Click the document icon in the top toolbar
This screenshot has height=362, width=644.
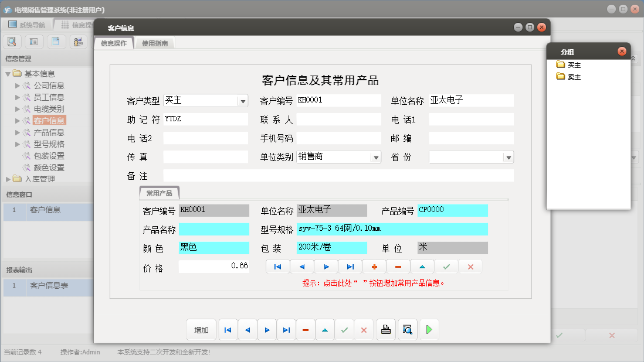tap(56, 41)
